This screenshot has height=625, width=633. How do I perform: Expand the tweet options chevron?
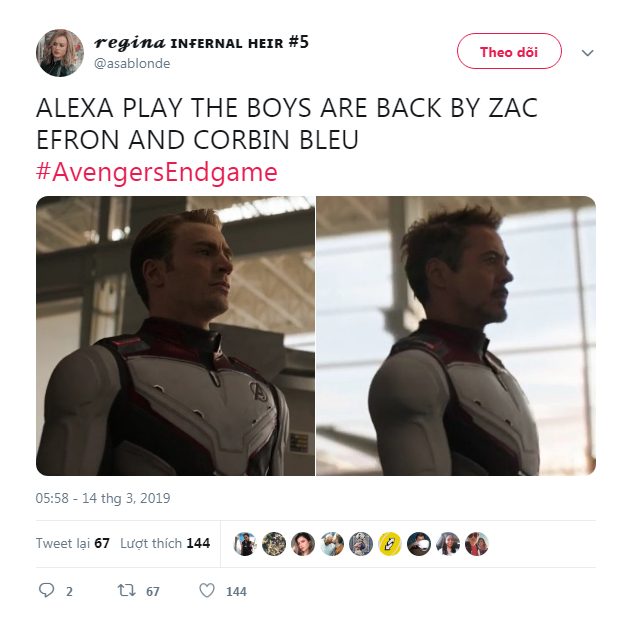[587, 53]
